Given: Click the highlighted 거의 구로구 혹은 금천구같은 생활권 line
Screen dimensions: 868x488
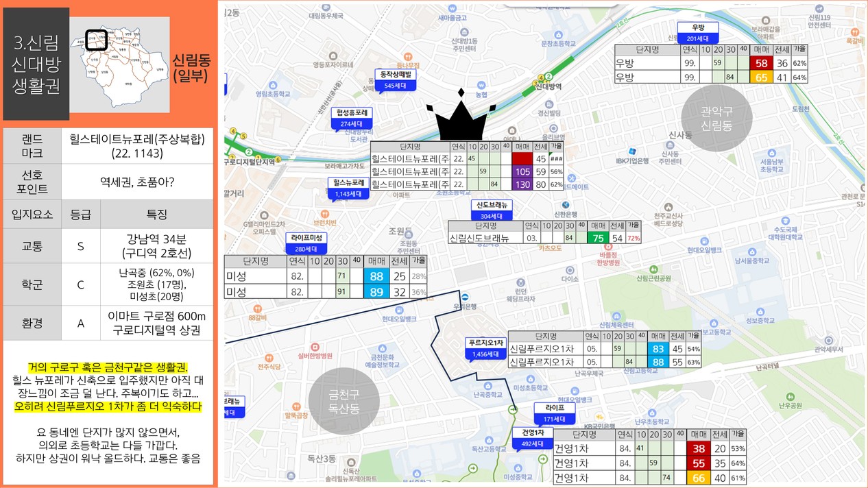Looking at the screenshot, I should tap(107, 367).
